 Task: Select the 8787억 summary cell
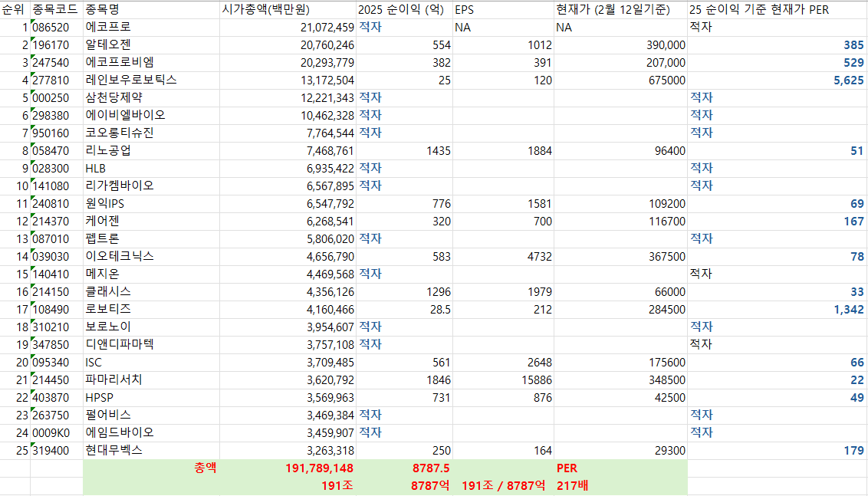point(404,486)
